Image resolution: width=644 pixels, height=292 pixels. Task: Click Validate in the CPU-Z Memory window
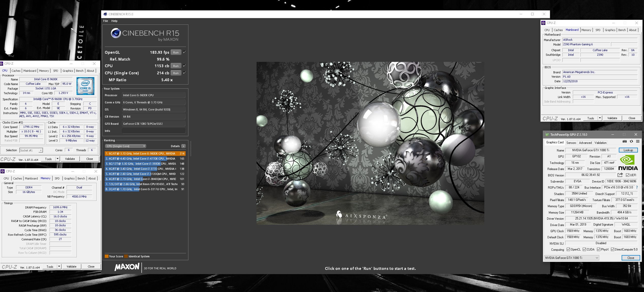[71, 267]
